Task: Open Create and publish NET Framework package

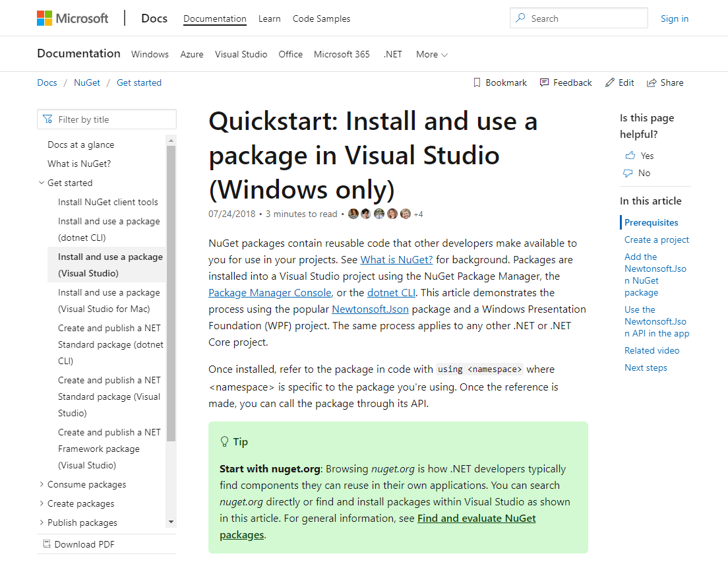Action: (109, 449)
